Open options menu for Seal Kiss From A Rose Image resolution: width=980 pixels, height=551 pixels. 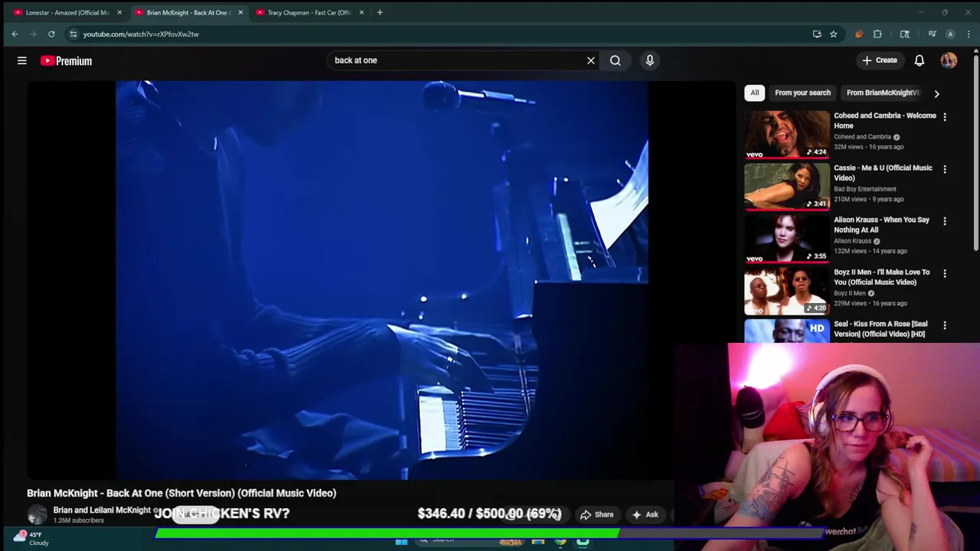pos(945,325)
